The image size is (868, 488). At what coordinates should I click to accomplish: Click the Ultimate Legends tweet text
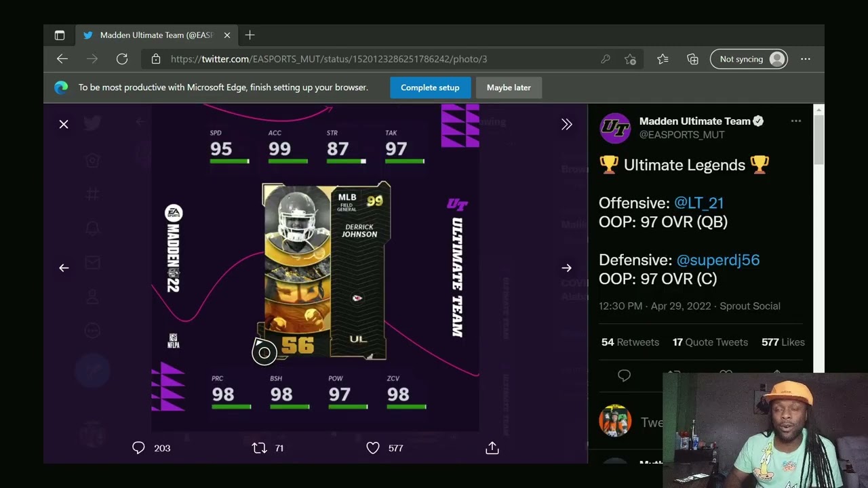pos(684,165)
